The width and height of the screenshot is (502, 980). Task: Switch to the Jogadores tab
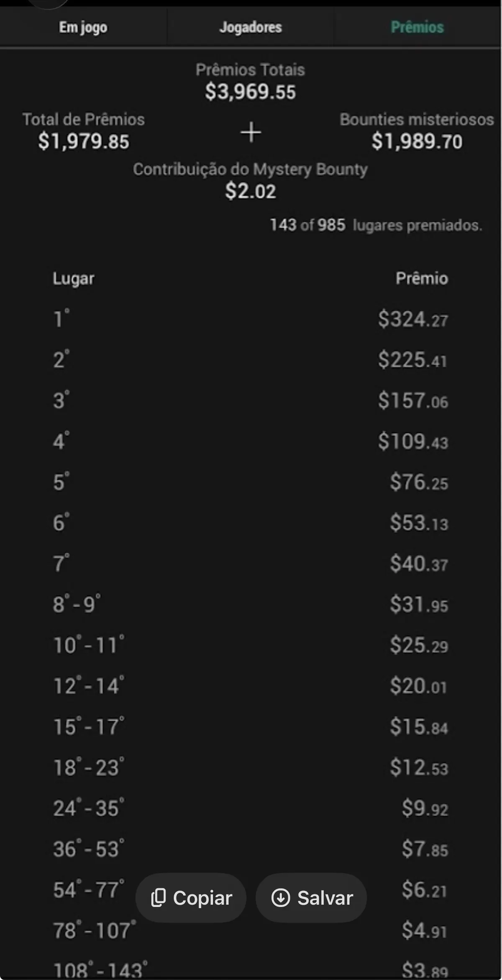pos(251,27)
